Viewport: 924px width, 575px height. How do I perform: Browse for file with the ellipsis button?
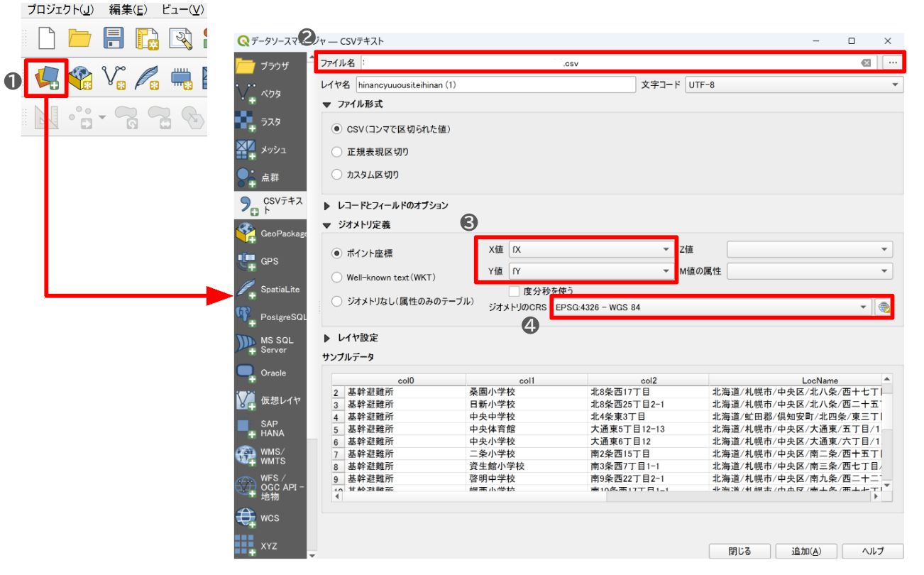click(x=893, y=62)
